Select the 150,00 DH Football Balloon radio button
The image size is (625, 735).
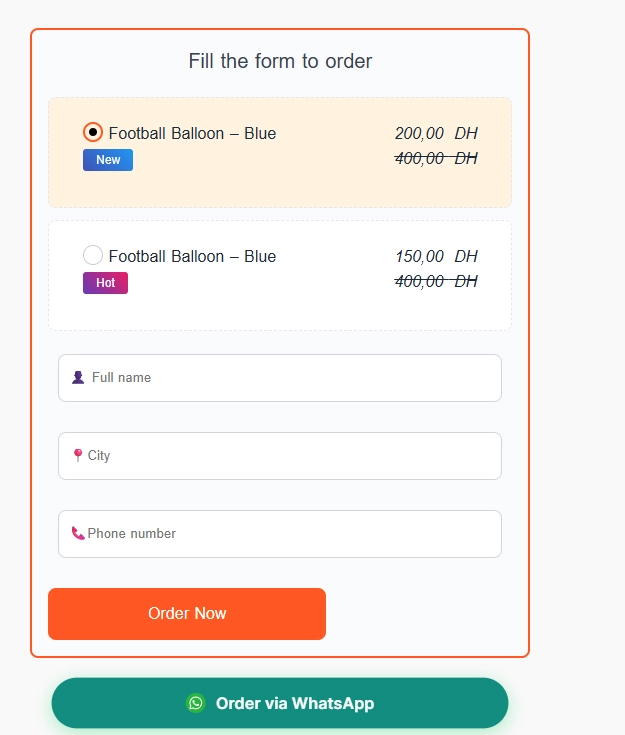[93, 255]
